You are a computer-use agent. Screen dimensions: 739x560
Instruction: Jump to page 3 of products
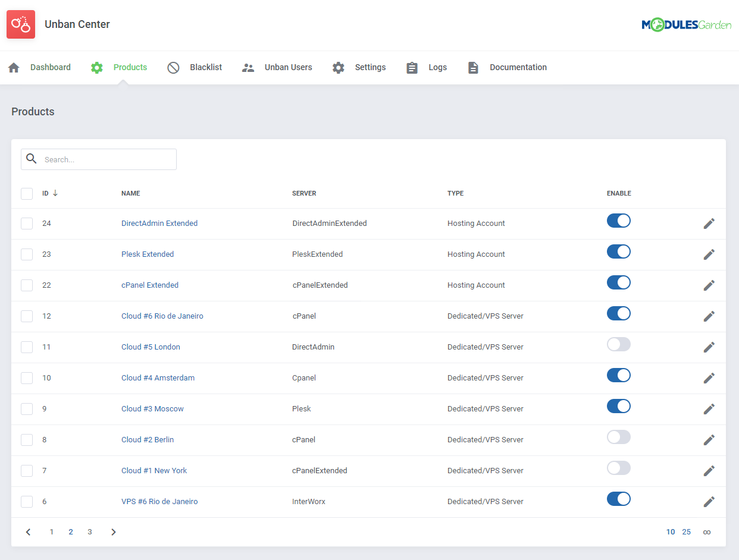coord(90,531)
